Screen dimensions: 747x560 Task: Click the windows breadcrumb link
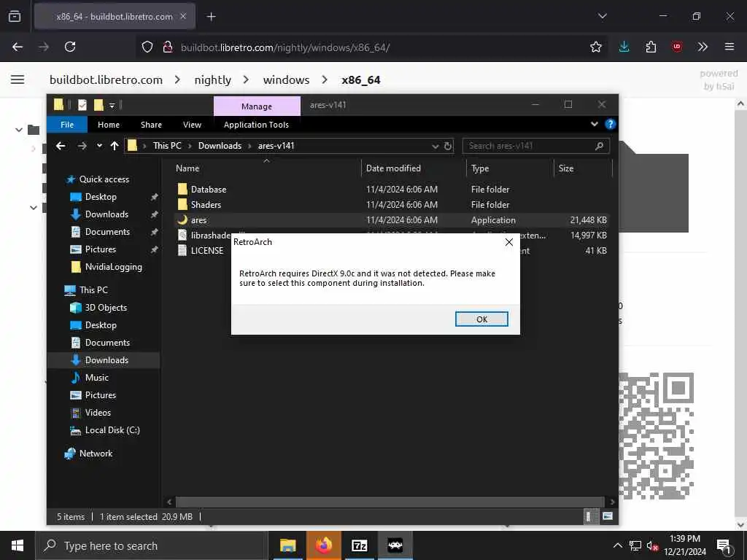click(286, 80)
